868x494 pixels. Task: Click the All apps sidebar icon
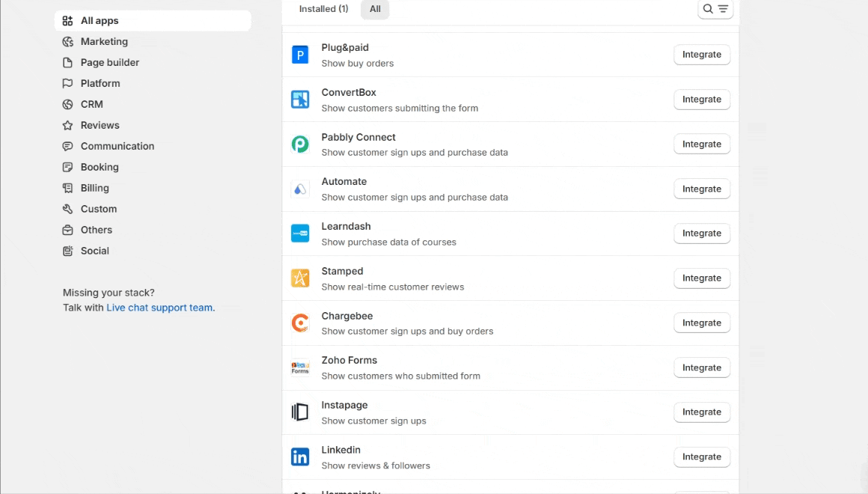pyautogui.click(x=67, y=20)
